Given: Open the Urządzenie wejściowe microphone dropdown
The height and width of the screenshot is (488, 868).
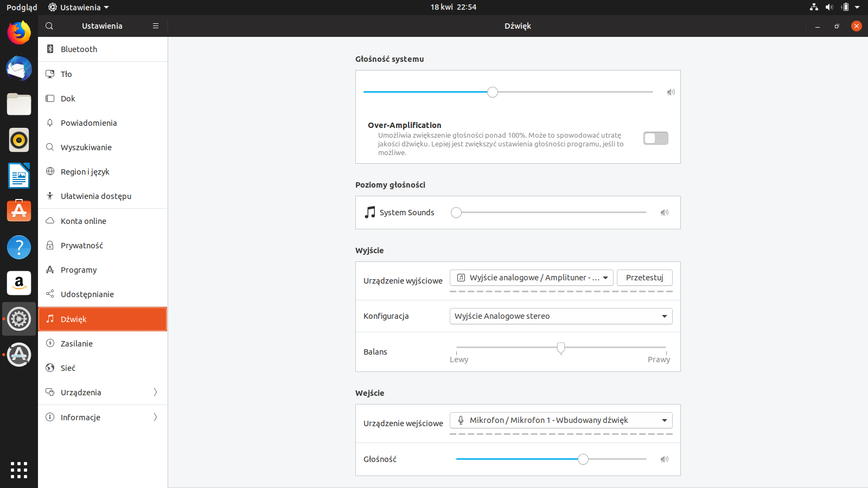Looking at the screenshot, I should coord(561,420).
